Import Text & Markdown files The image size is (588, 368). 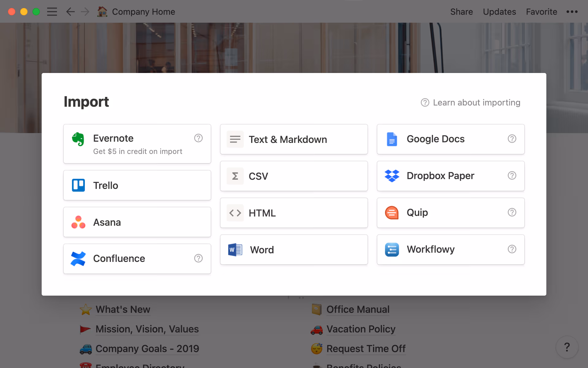tap(293, 139)
